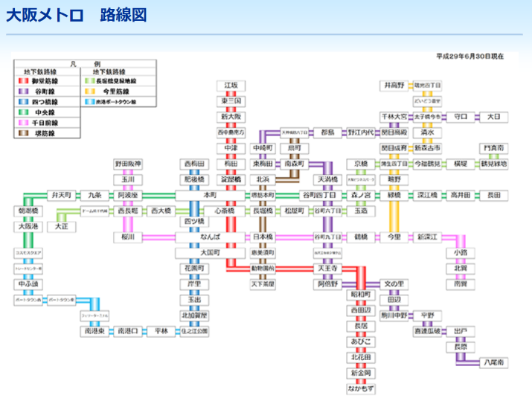Click the 天王寺 station box

pyautogui.click(x=327, y=269)
